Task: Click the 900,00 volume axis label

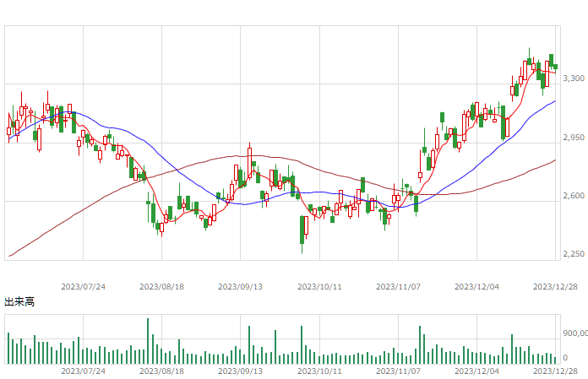Action: pos(575,333)
